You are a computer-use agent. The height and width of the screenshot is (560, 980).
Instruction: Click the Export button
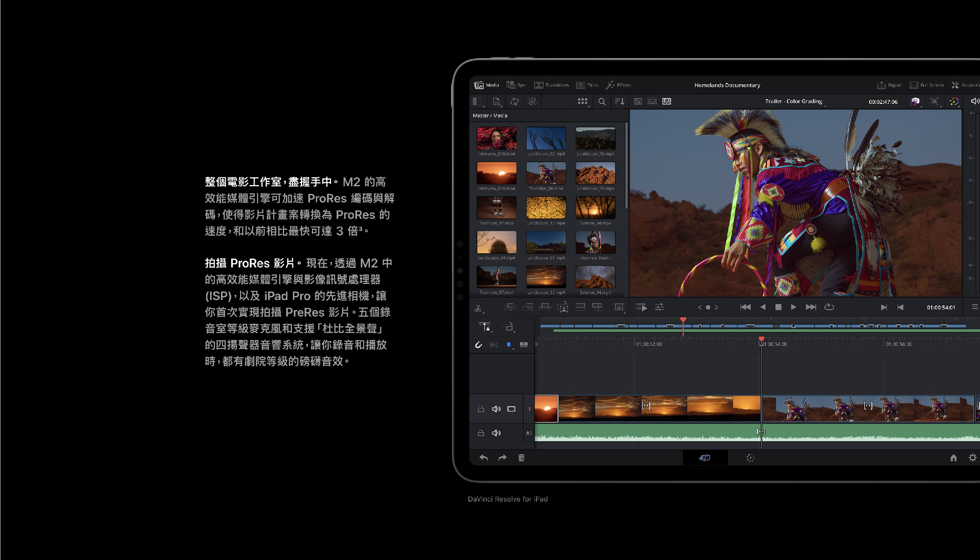[889, 85]
